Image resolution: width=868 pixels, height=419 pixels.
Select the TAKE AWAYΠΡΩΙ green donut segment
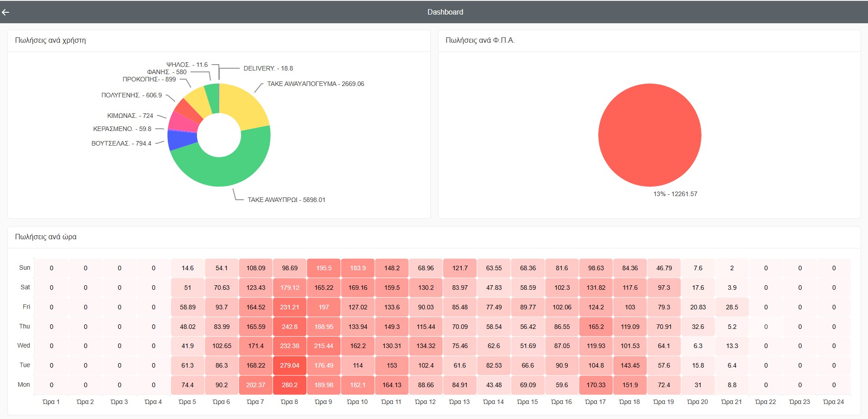[227, 164]
